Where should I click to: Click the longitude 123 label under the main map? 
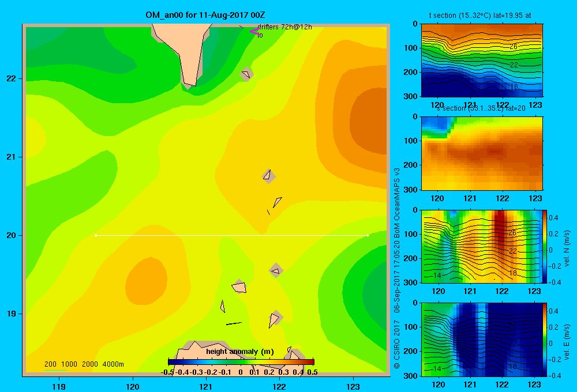(x=353, y=386)
